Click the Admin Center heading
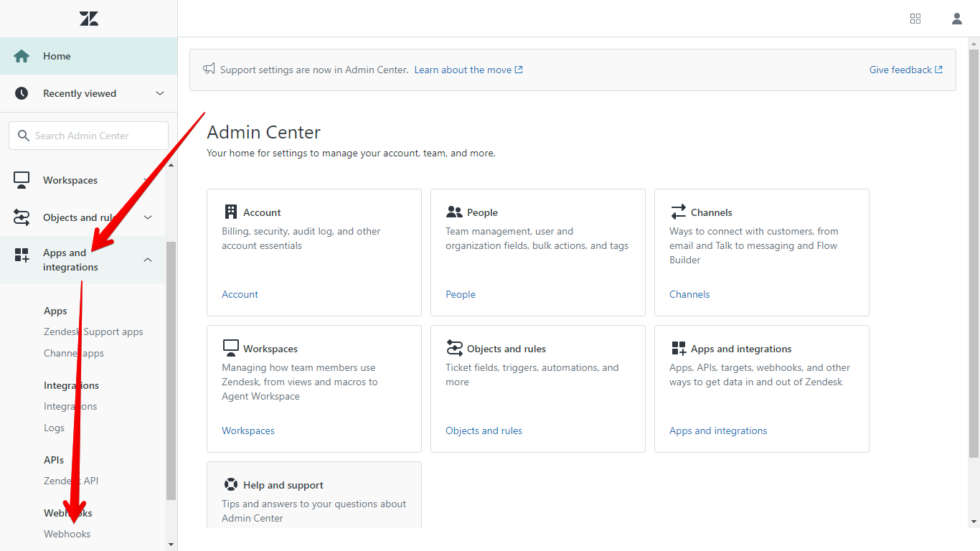Screen dimensions: 980x551 click(263, 132)
